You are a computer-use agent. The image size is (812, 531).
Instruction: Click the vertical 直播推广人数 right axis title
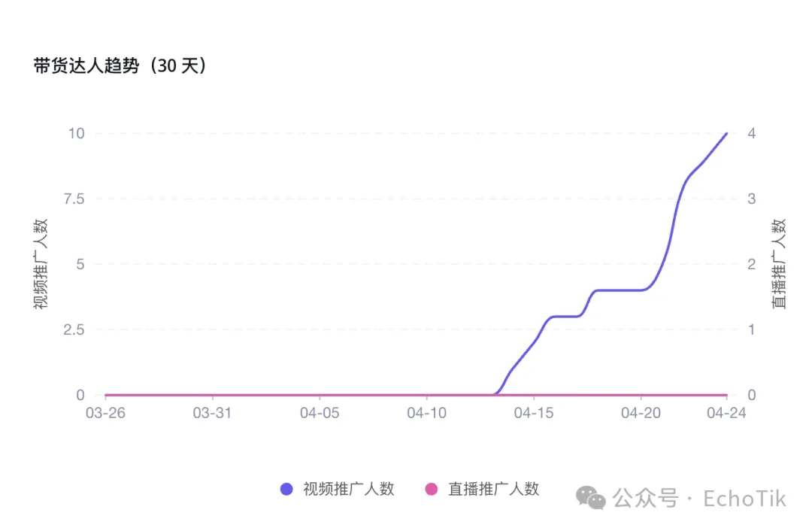tap(779, 264)
